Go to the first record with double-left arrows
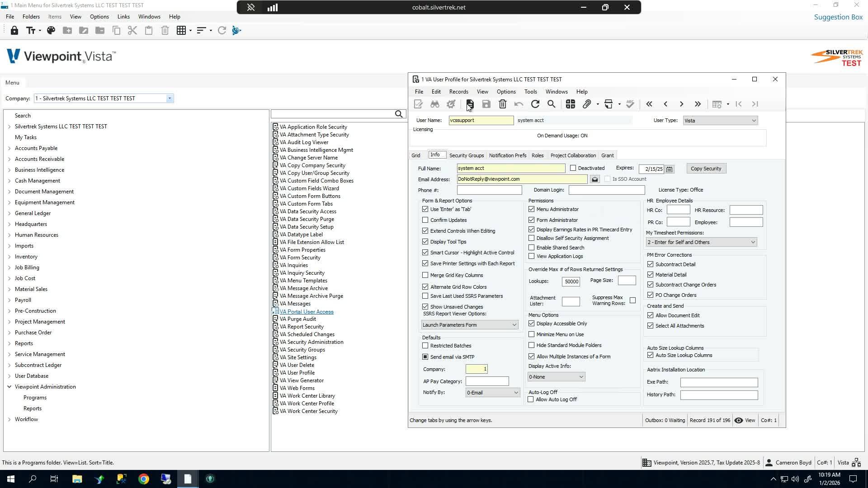This screenshot has width=868, height=488. [x=649, y=104]
